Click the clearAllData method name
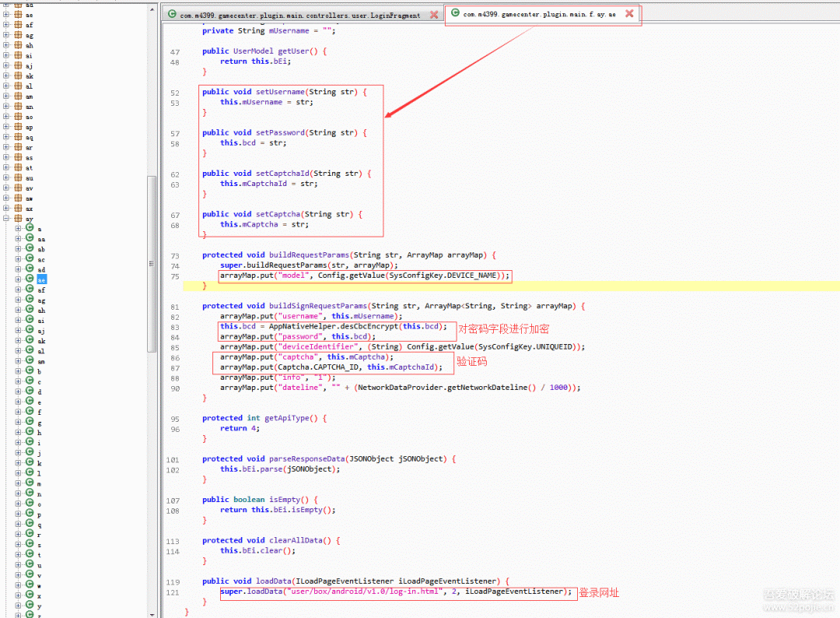 pyautogui.click(x=296, y=540)
